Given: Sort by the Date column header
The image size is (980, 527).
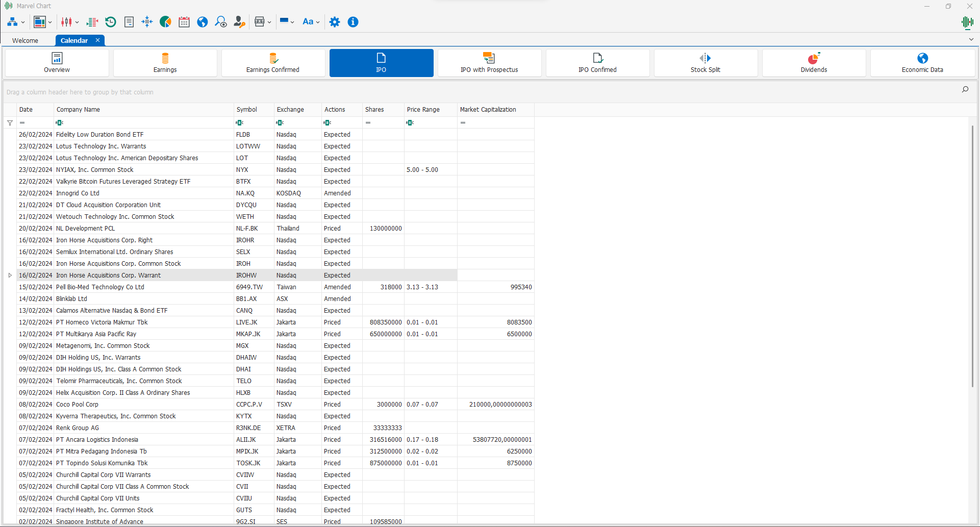Looking at the screenshot, I should [35, 110].
